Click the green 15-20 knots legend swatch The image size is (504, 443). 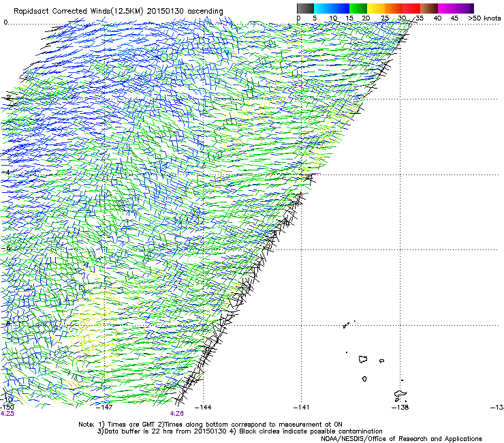coord(358,8)
